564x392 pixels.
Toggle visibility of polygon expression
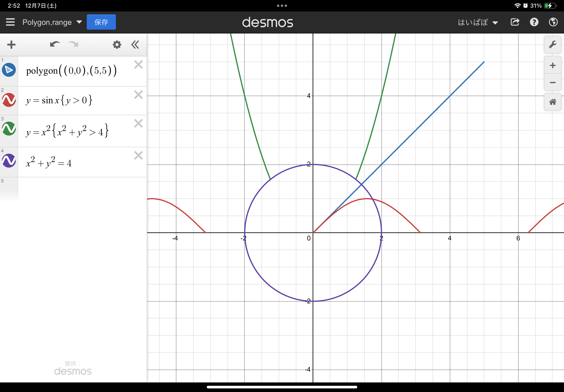9,70
